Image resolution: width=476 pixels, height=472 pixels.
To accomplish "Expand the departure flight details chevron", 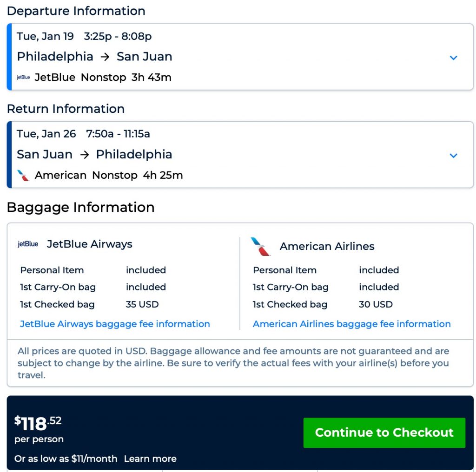I will click(454, 58).
